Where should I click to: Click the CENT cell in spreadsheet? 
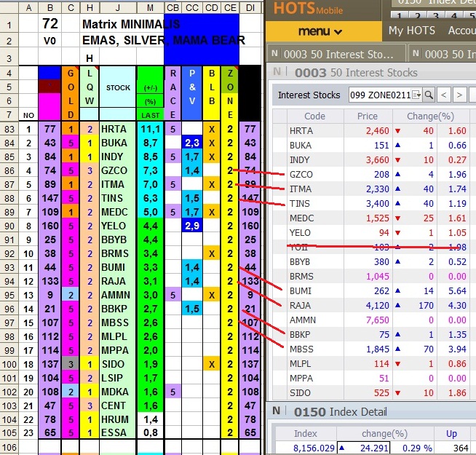point(117,405)
